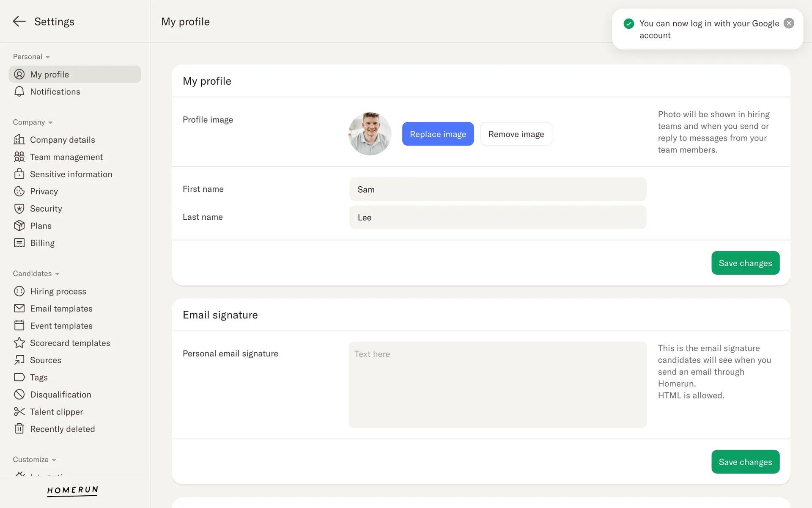The height and width of the screenshot is (508, 812).
Task: Click the back arrow next to Settings
Action: click(x=19, y=21)
